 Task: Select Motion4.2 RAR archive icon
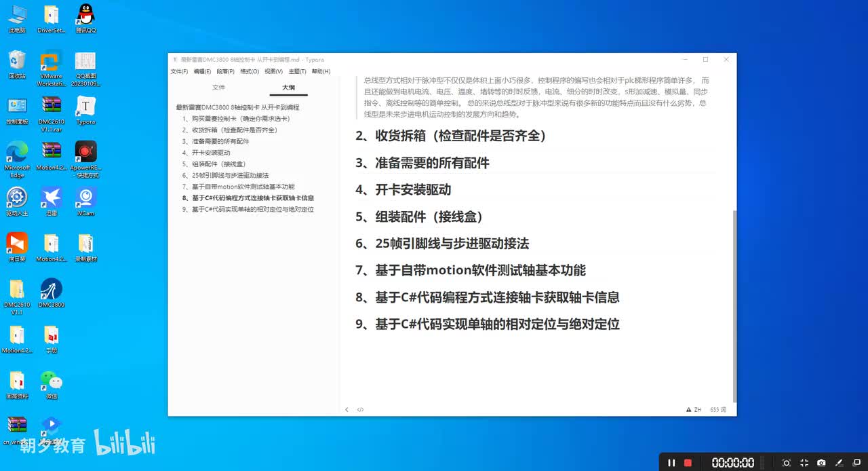point(52,157)
